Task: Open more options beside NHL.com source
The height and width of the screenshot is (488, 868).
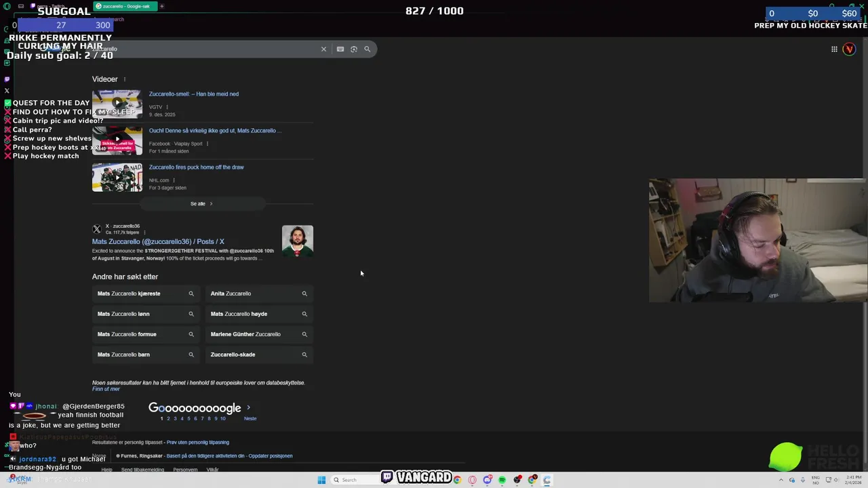Action: tap(174, 180)
